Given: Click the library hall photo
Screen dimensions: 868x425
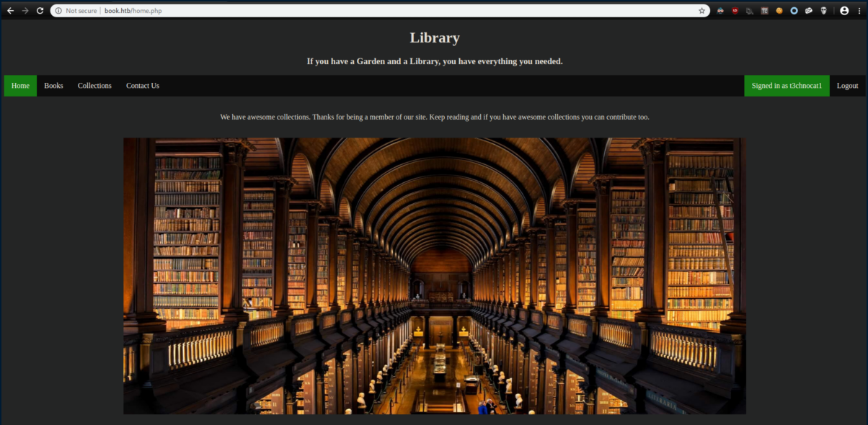Looking at the screenshot, I should (x=434, y=276).
